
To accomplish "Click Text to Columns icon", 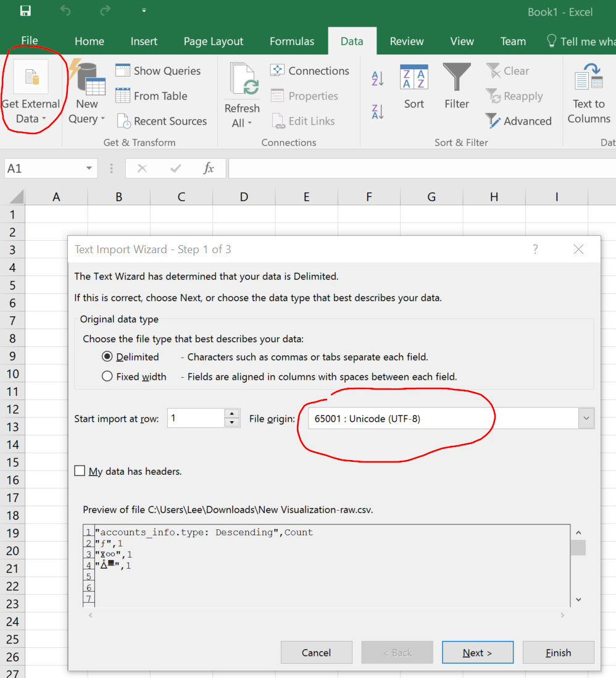I will click(x=589, y=76).
